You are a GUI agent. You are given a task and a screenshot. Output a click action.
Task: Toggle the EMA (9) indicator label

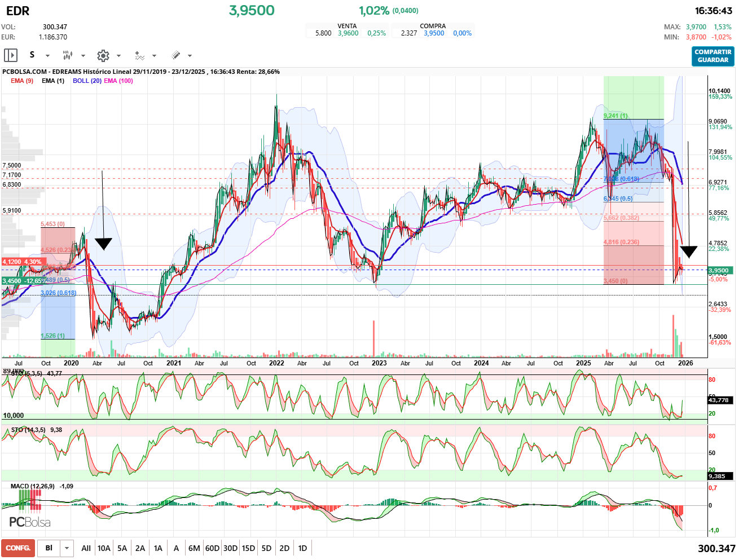[22, 81]
